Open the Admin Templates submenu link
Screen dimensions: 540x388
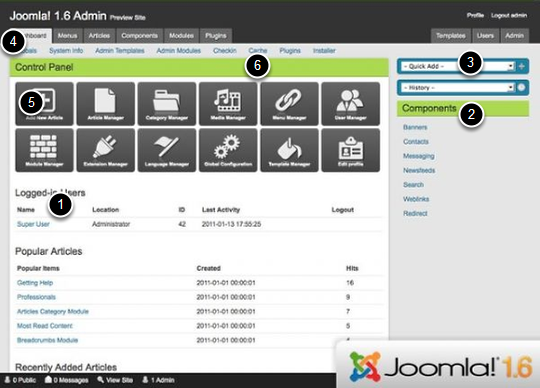120,51
